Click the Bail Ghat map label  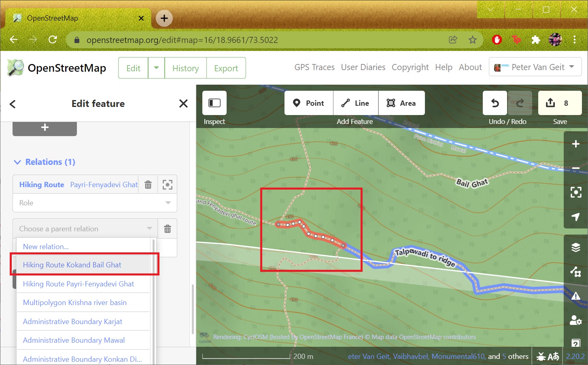[x=472, y=183]
